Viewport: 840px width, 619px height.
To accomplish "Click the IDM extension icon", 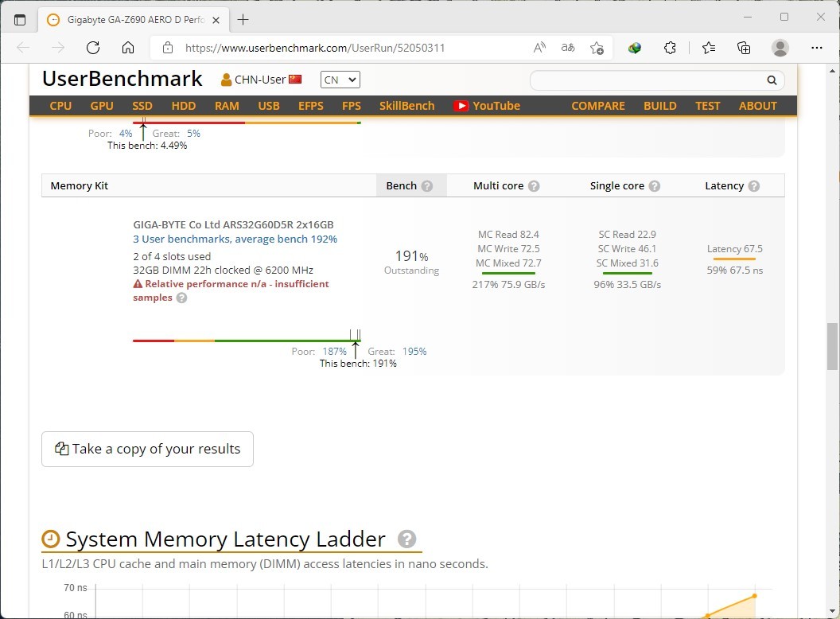I will 635,48.
